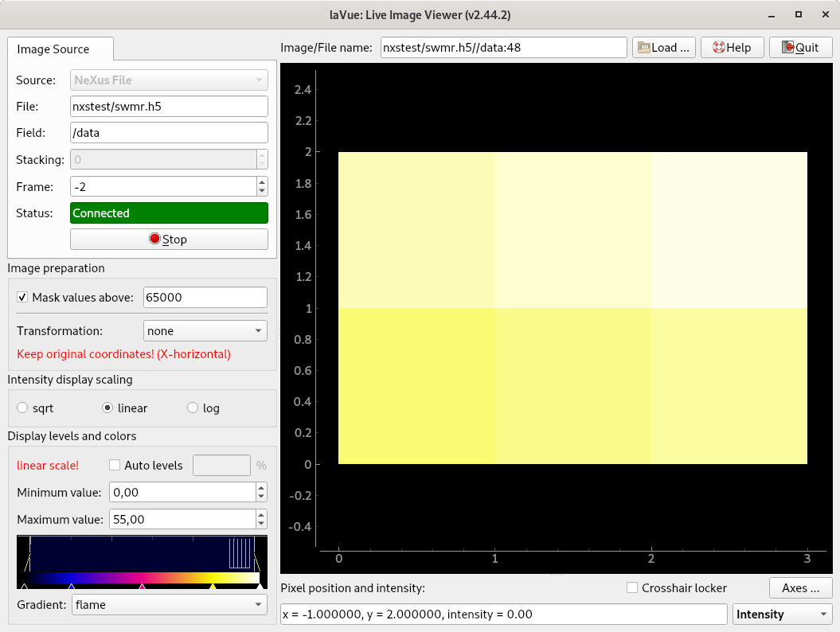Open the Transformation dropdown
Image resolution: width=840 pixels, height=632 pixels.
205,331
